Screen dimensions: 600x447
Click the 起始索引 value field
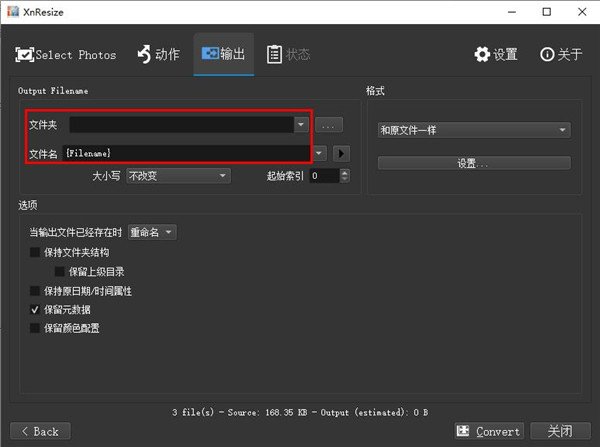click(324, 176)
